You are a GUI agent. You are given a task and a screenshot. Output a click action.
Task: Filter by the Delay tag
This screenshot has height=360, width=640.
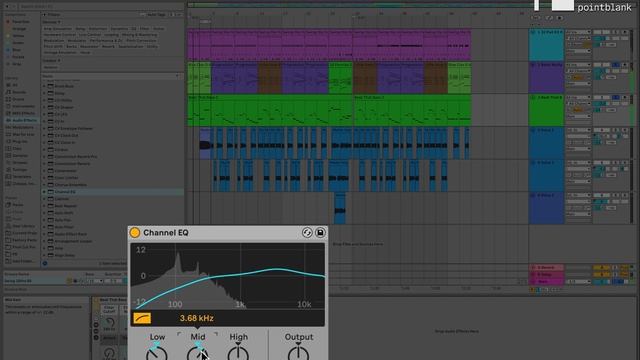pyautogui.click(x=80, y=29)
